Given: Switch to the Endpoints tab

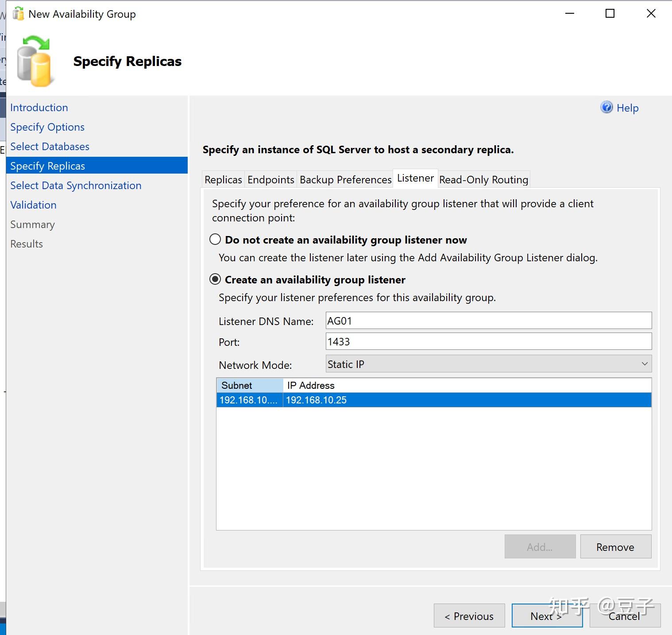Looking at the screenshot, I should point(270,179).
